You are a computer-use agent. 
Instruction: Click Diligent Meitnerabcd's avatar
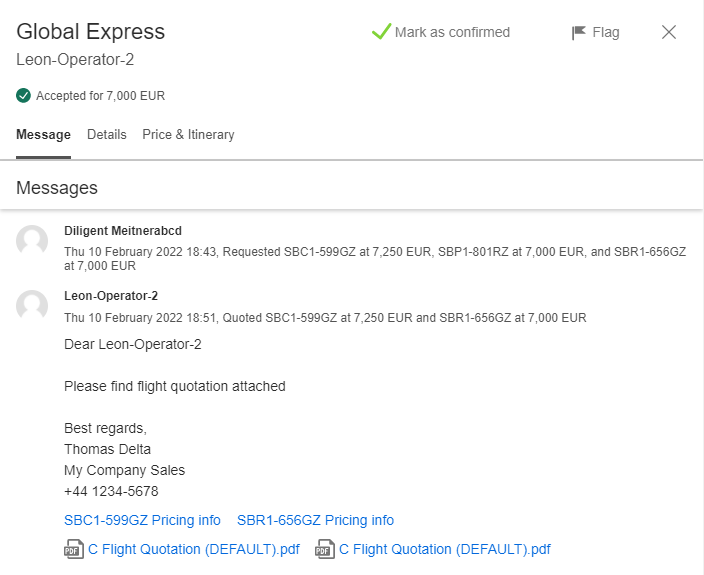point(32,241)
